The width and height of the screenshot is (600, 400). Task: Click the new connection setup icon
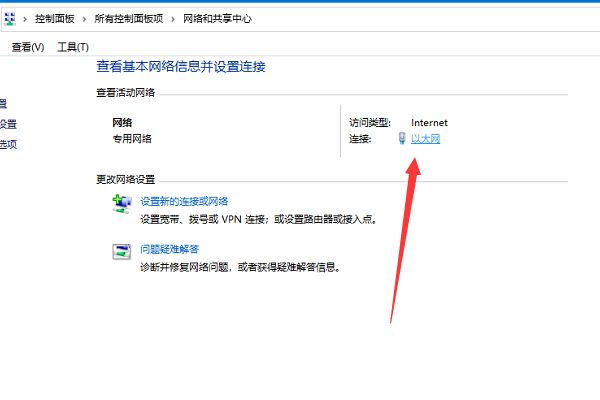tap(122, 204)
